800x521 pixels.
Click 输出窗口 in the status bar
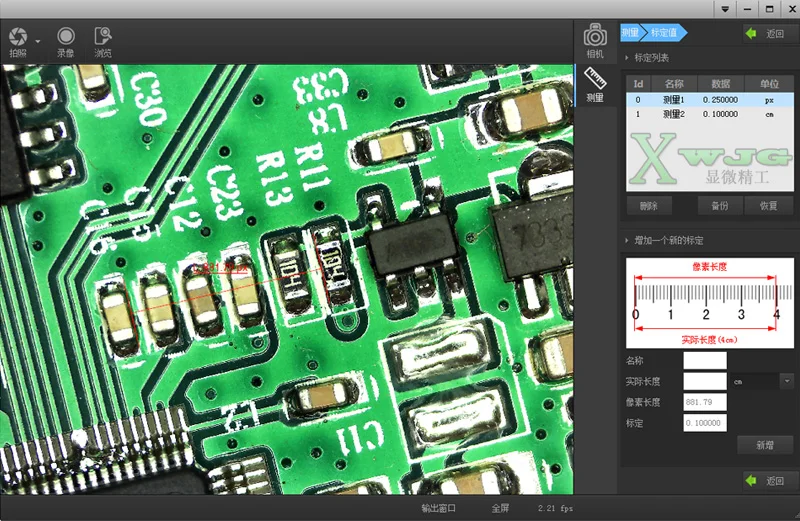pos(438,508)
